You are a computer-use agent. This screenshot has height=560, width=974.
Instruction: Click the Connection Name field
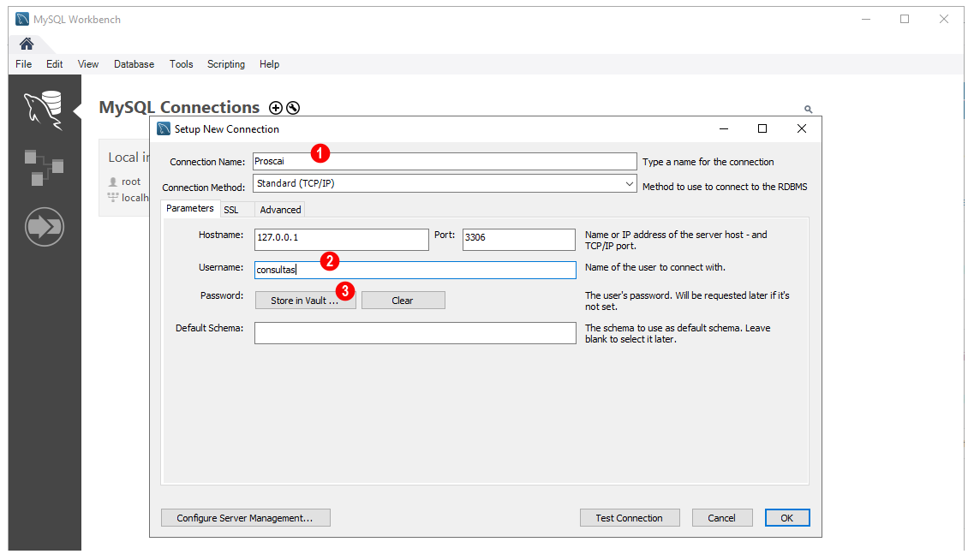pos(445,162)
